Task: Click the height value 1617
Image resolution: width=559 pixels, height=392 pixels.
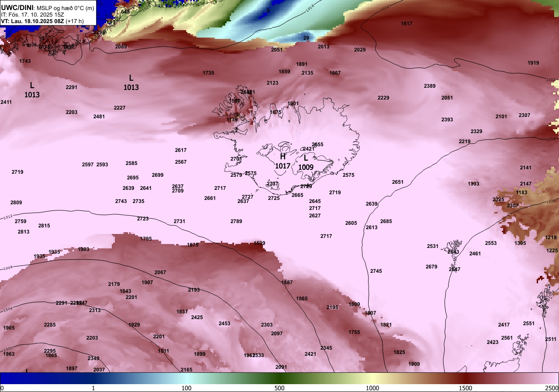Action: 407,24
